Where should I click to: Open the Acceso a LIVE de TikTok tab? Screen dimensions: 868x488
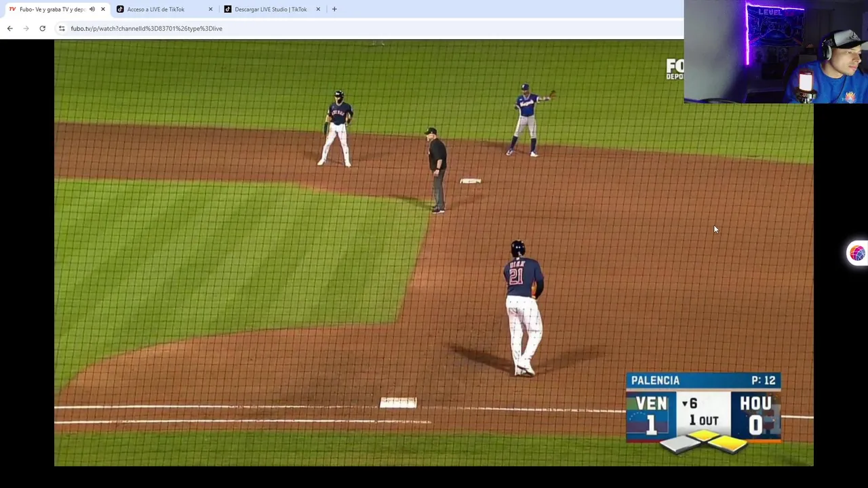click(x=156, y=9)
